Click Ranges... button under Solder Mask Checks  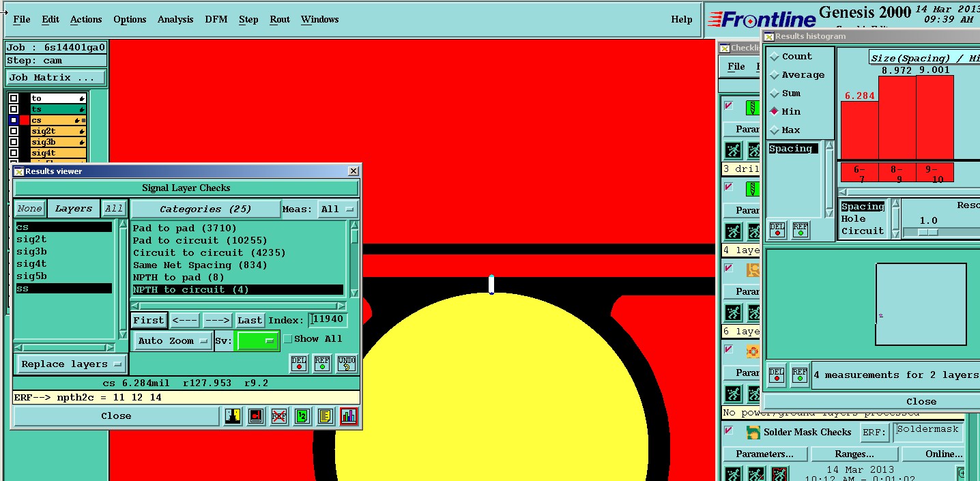(854, 454)
